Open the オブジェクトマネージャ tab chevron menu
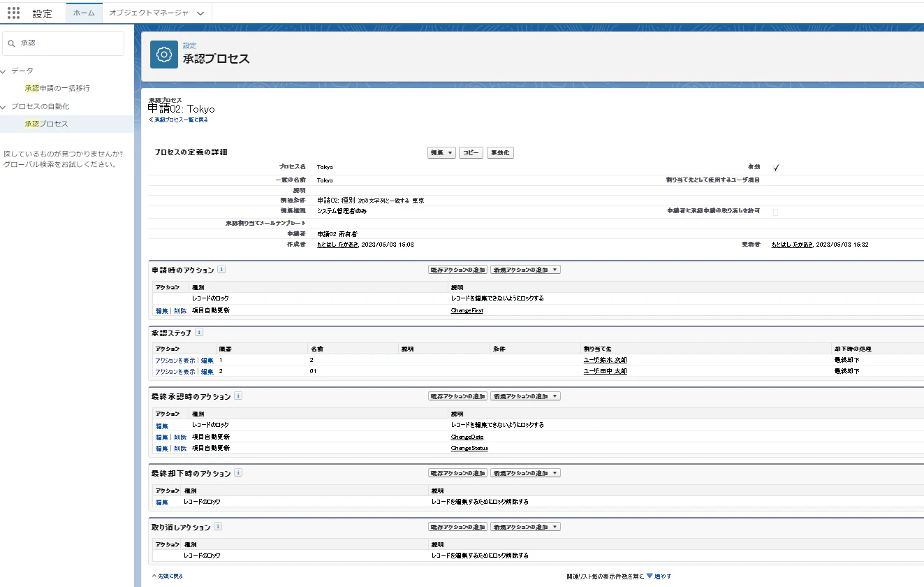This screenshot has height=587, width=924. coord(200,13)
